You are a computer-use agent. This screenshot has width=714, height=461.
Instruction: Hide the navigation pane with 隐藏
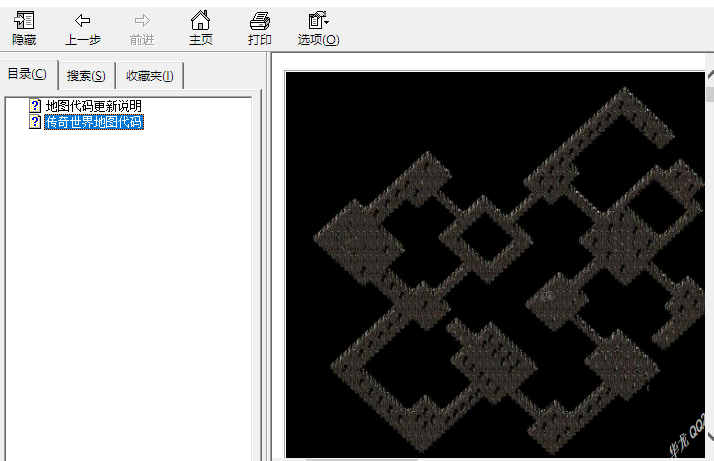pos(24,28)
